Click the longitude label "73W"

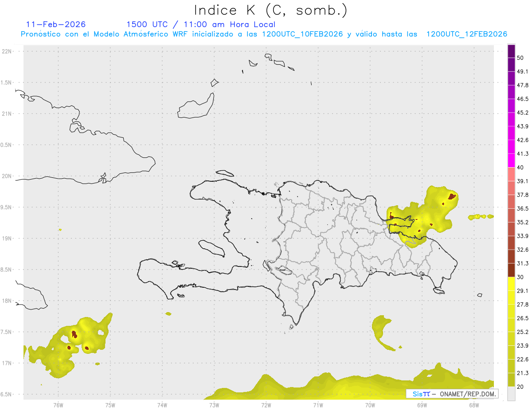tap(214, 405)
